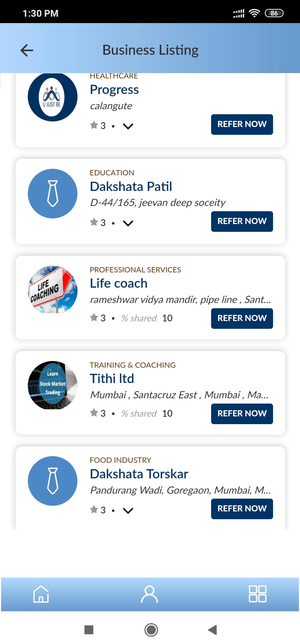300x644 pixels.
Task: Expand details for Dakshata Torskar listing
Action: click(x=128, y=511)
